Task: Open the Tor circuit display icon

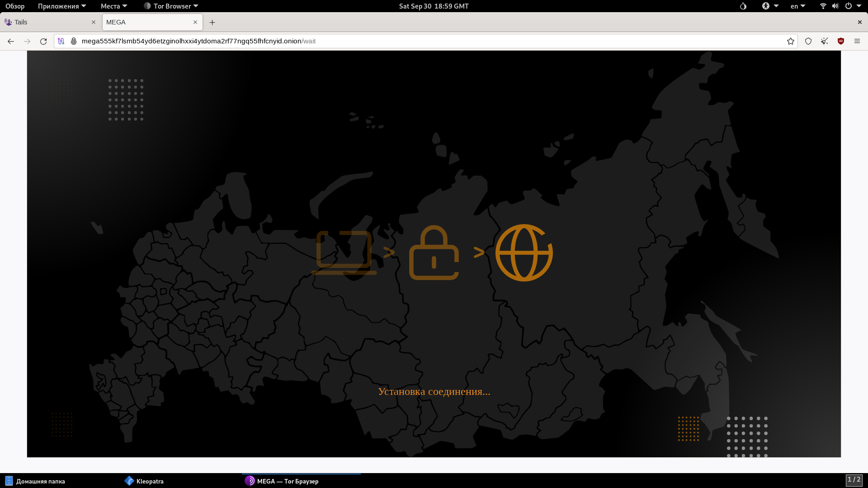Action: coord(61,41)
